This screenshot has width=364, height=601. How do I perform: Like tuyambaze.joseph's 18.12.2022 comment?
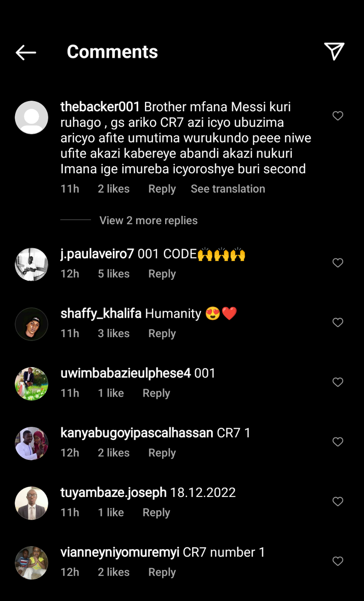338,502
